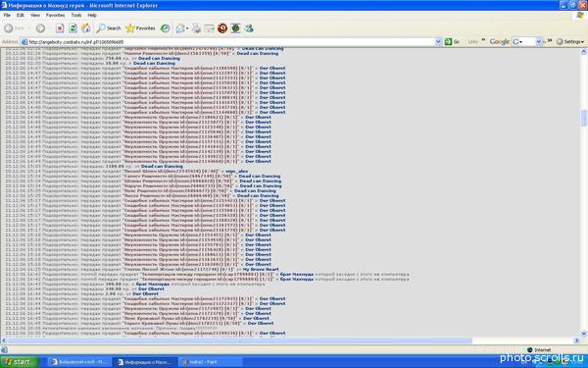Open the File menu
Screen dimensions: 588x368
click(7, 16)
